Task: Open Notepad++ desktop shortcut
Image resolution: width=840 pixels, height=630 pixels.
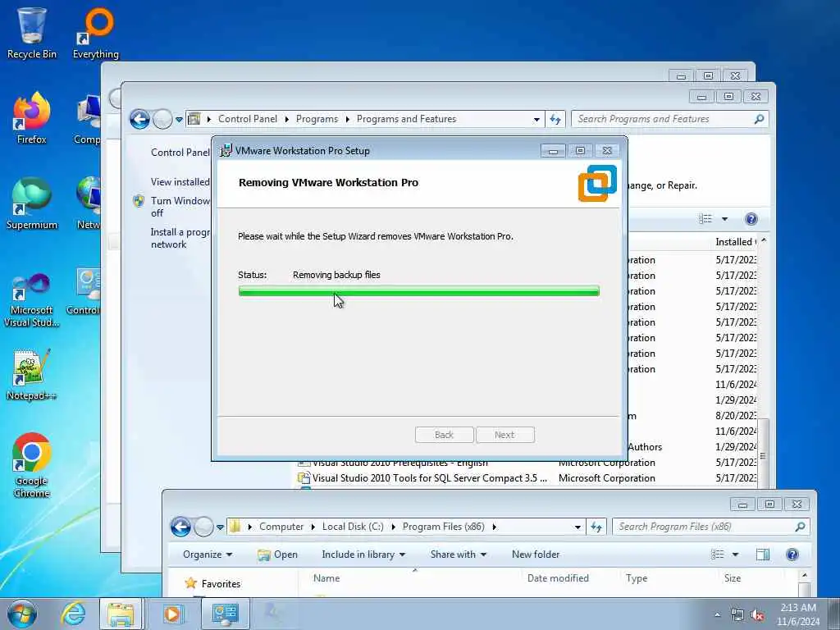Action: pos(32,375)
